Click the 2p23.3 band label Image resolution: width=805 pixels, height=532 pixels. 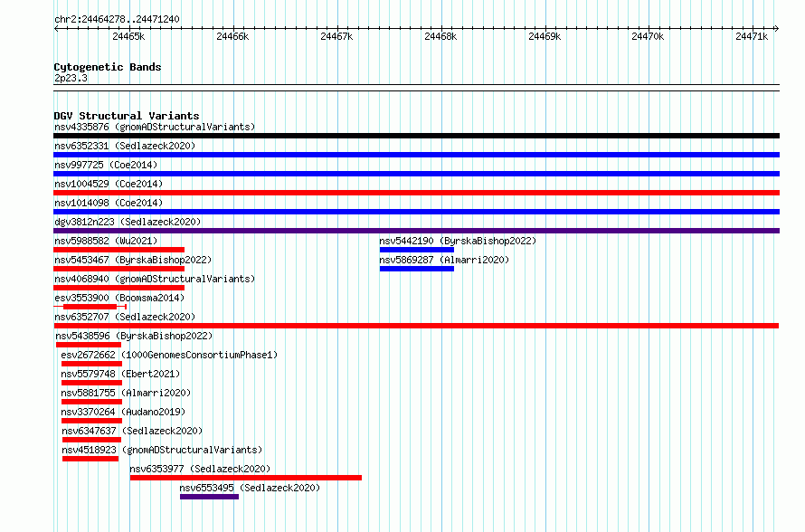click(71, 78)
